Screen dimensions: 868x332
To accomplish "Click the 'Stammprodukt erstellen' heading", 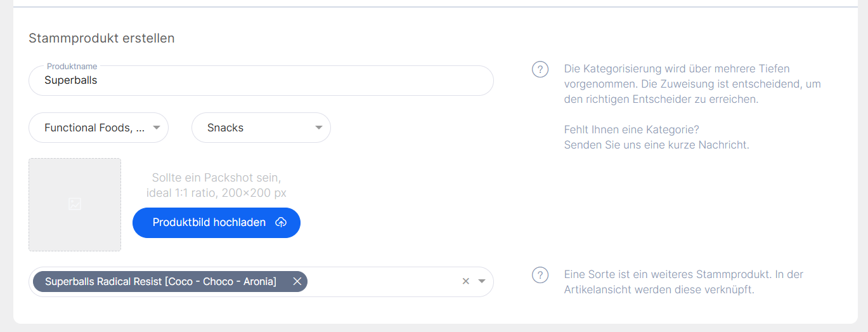I will coord(101,38).
